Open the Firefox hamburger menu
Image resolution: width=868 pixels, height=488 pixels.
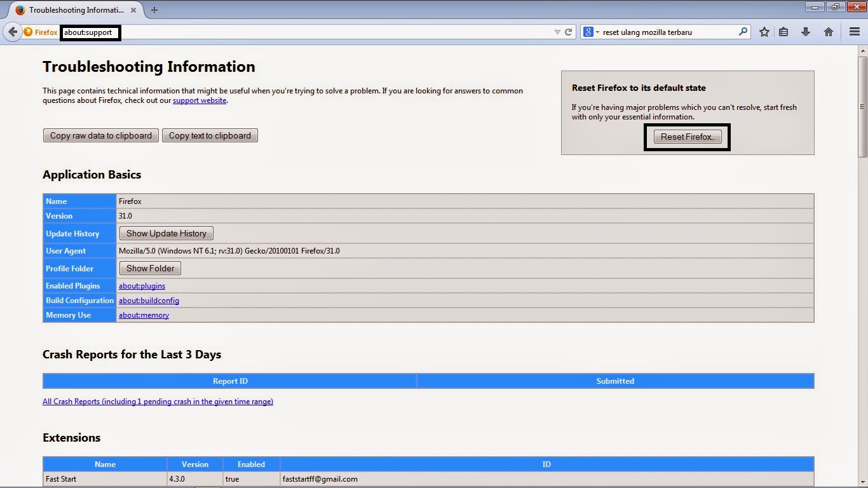[x=855, y=32]
